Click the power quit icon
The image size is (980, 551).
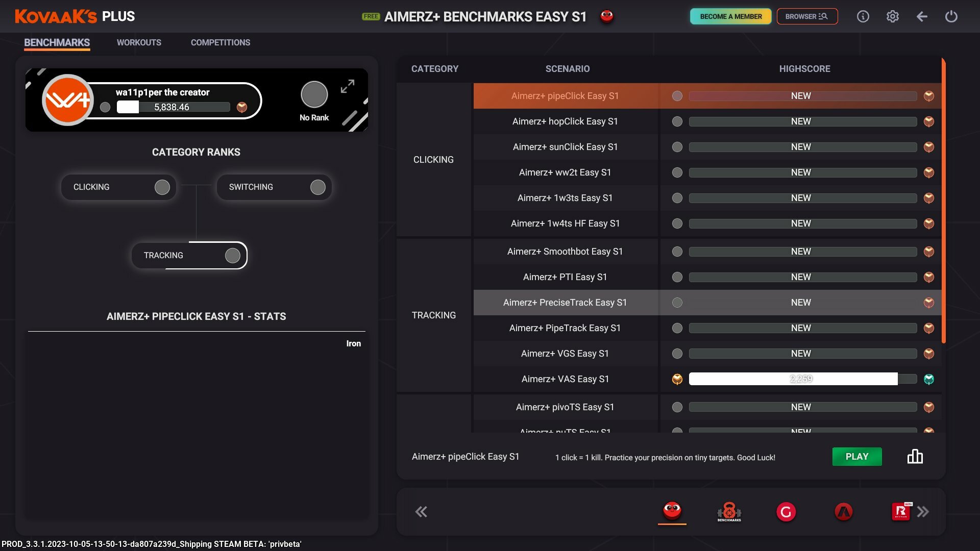click(951, 16)
